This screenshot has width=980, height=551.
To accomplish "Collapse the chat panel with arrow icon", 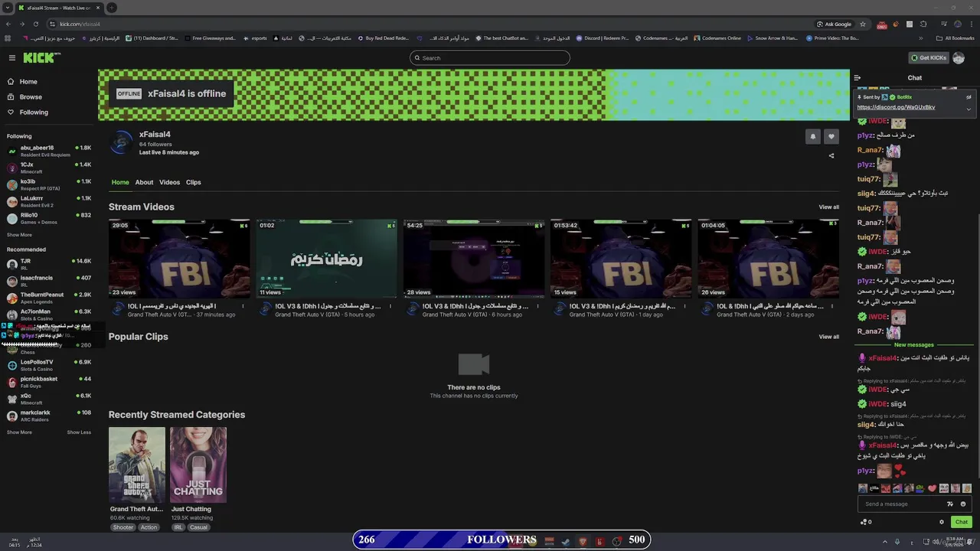I will pyautogui.click(x=857, y=77).
